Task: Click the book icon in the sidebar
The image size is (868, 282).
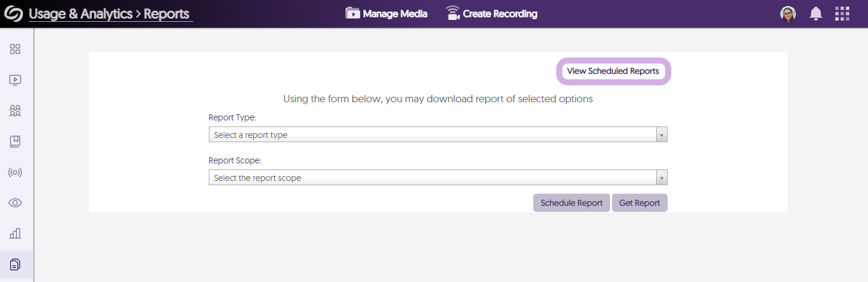Action: pyautogui.click(x=15, y=142)
